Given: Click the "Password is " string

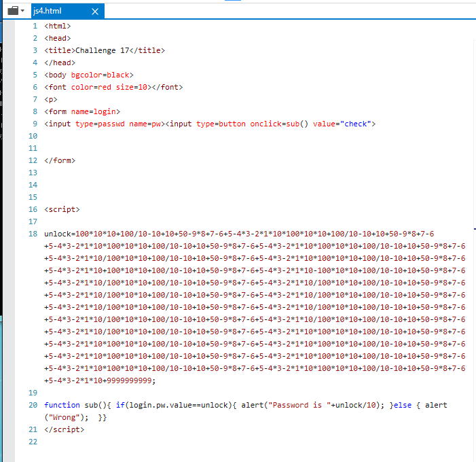Looking at the screenshot, I should [299, 405].
